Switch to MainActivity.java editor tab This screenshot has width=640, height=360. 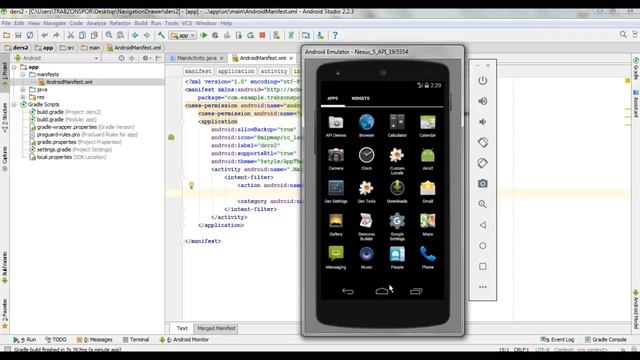click(x=197, y=58)
